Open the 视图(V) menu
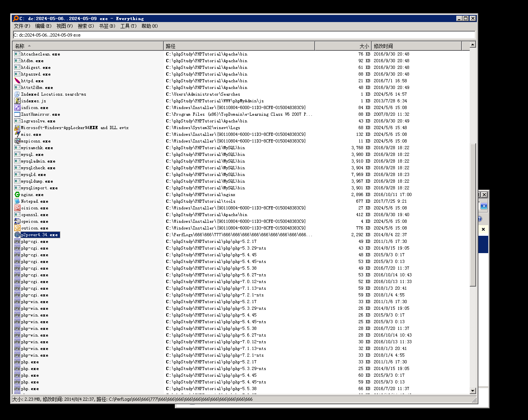This screenshot has width=528, height=420. 65,26
